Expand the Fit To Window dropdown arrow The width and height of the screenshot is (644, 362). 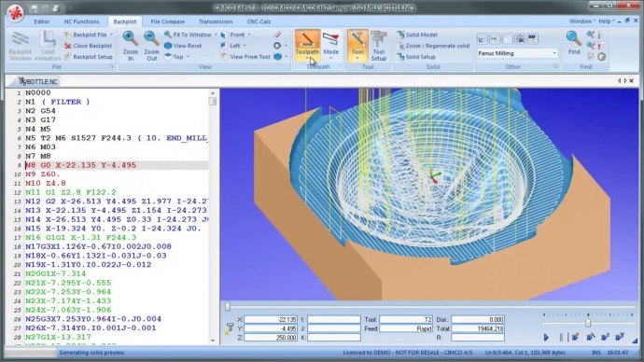click(x=216, y=35)
